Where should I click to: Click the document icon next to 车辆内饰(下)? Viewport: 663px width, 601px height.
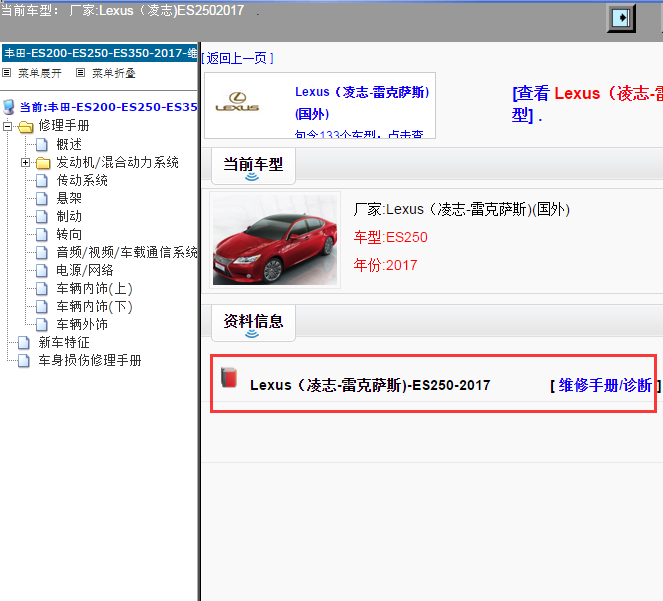point(41,306)
